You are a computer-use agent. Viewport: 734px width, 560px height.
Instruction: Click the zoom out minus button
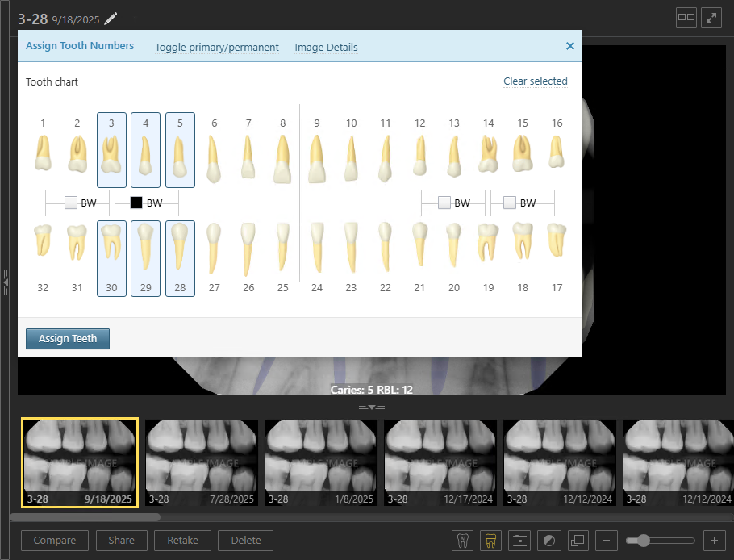609,541
